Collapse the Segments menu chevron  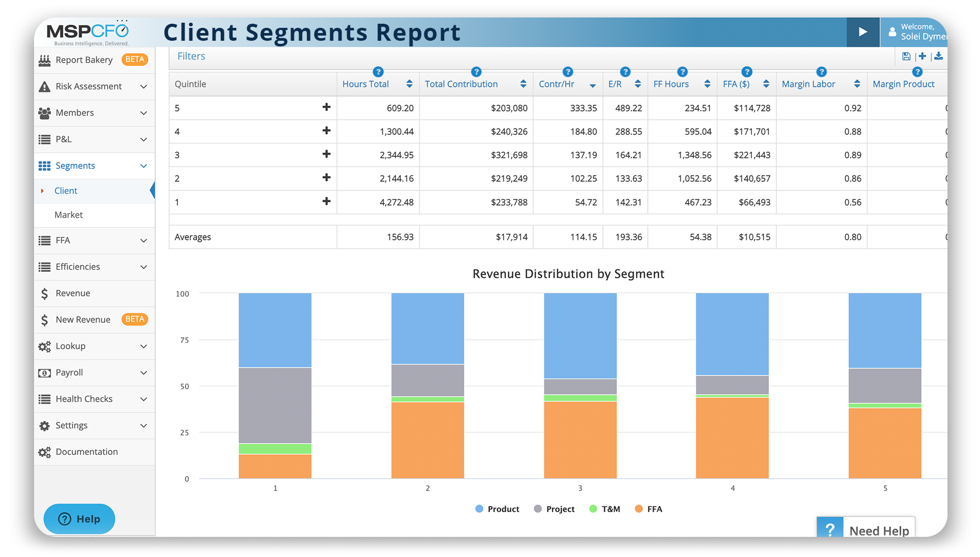[x=144, y=166]
